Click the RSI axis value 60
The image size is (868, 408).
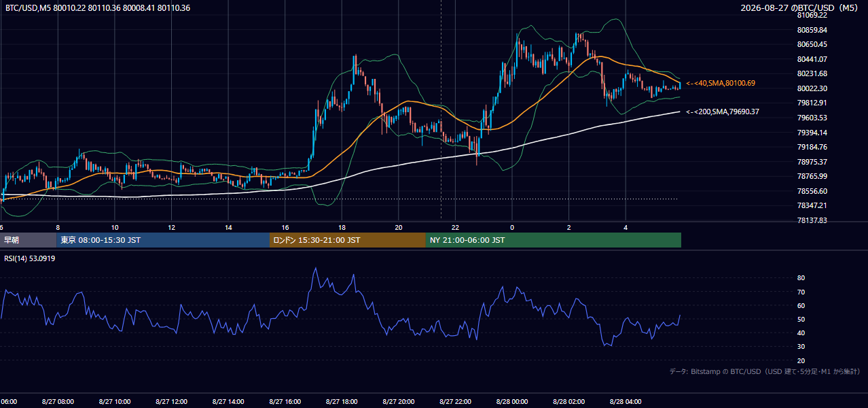tap(801, 305)
